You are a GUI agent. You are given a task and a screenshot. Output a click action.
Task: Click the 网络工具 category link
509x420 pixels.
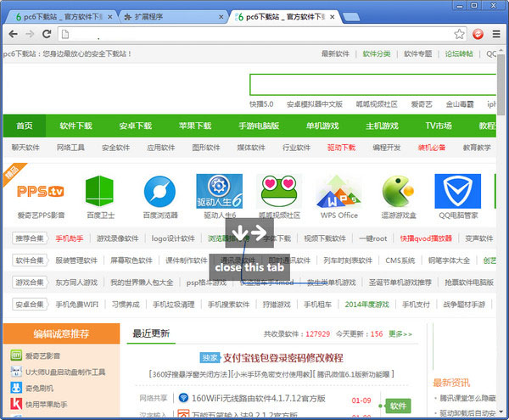coord(70,148)
